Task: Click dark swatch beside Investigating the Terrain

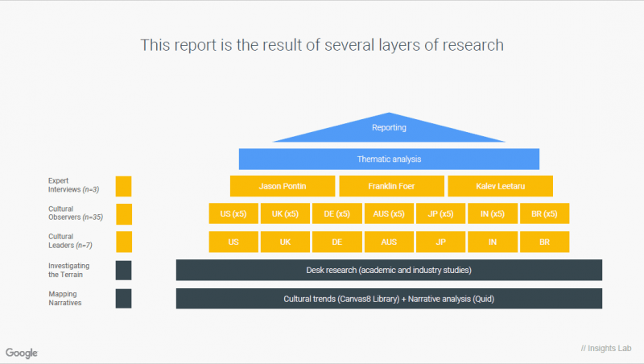Action: tap(123, 270)
